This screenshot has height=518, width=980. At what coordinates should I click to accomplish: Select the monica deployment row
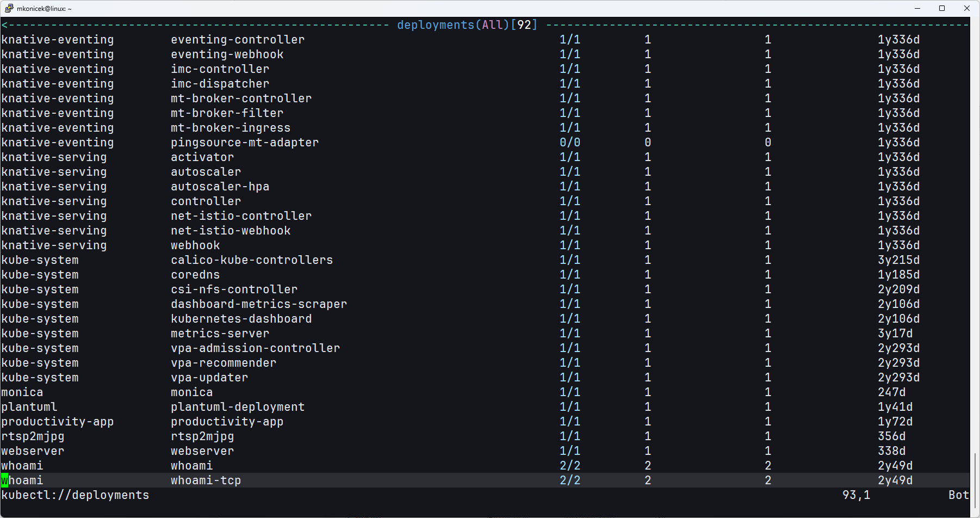click(x=191, y=392)
